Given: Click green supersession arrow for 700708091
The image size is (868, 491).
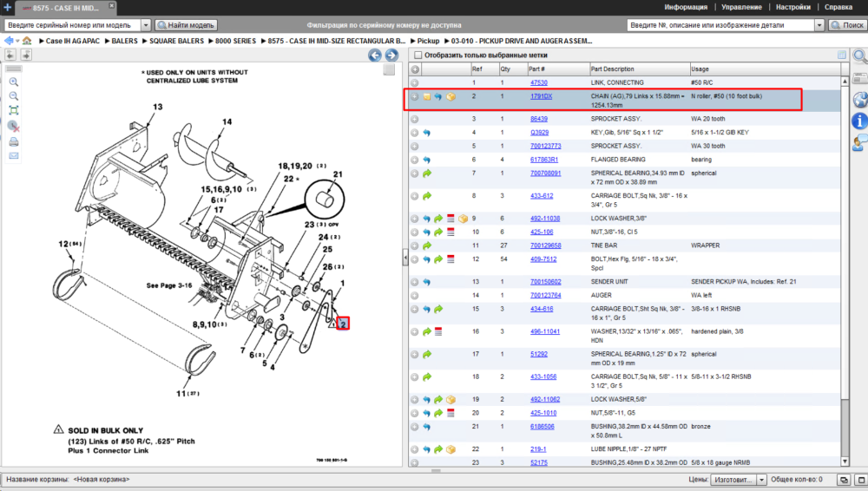Looking at the screenshot, I should [427, 173].
